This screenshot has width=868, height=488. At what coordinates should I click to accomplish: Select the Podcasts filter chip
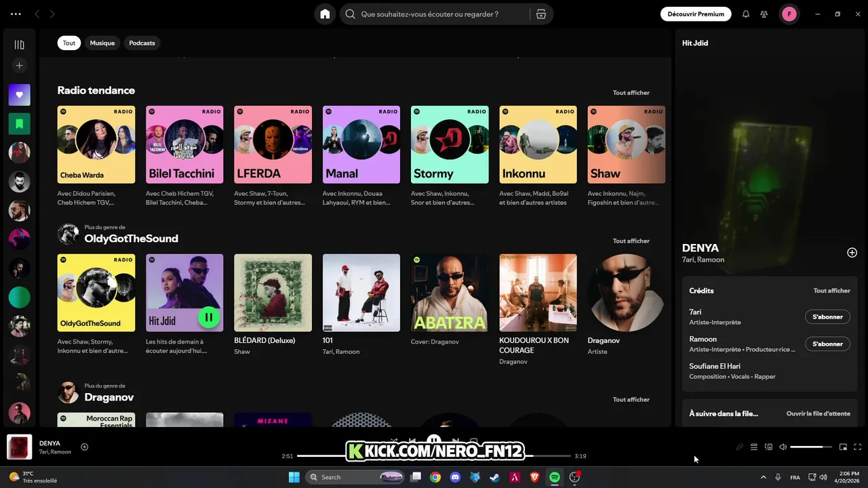[142, 43]
